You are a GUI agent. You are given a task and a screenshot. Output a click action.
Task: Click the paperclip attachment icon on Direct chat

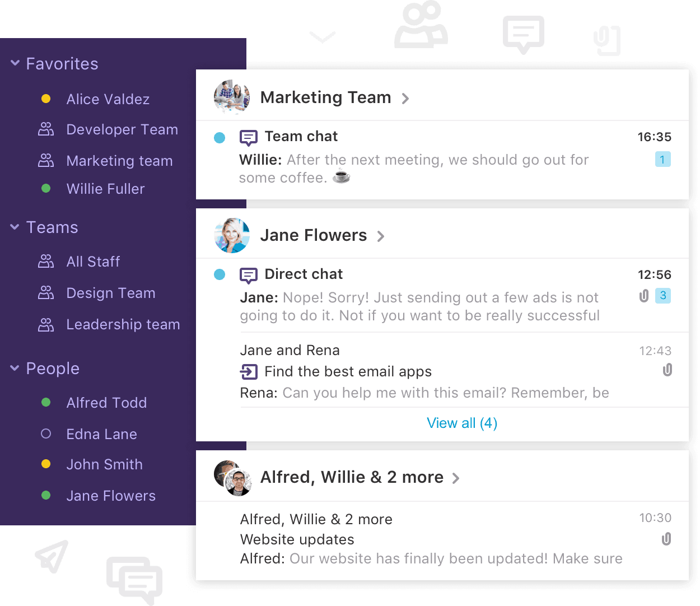tap(644, 296)
